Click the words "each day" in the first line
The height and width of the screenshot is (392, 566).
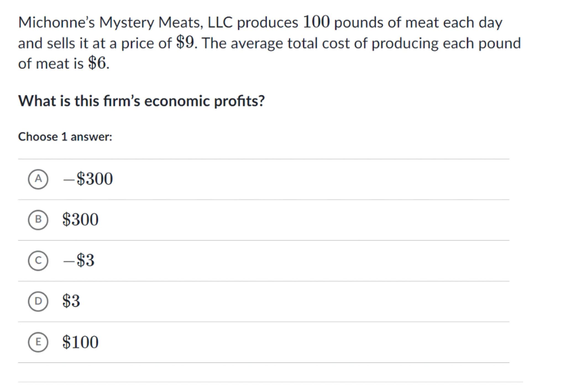pyautogui.click(x=473, y=22)
